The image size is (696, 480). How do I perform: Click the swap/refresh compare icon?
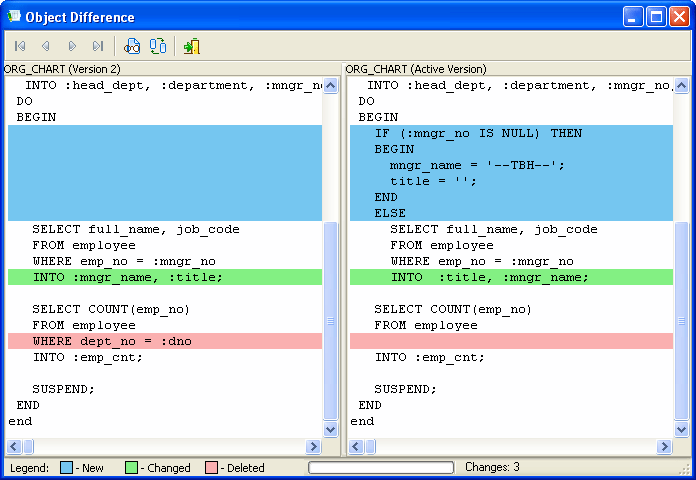pos(158,46)
